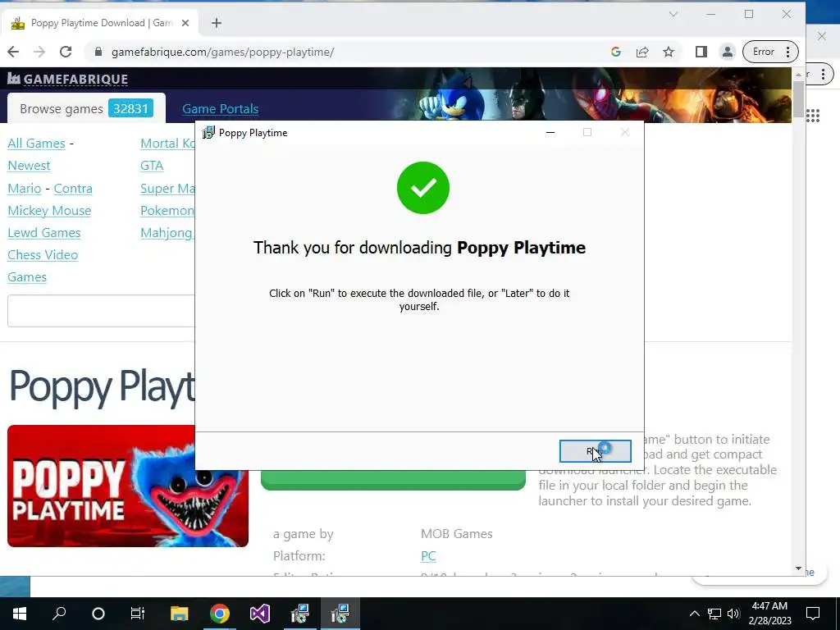The image size is (840, 630).
Task: Open the Mario link
Action: [x=24, y=189]
